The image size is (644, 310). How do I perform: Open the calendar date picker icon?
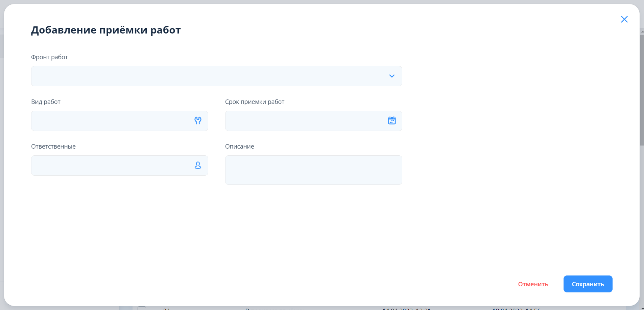[392, 120]
